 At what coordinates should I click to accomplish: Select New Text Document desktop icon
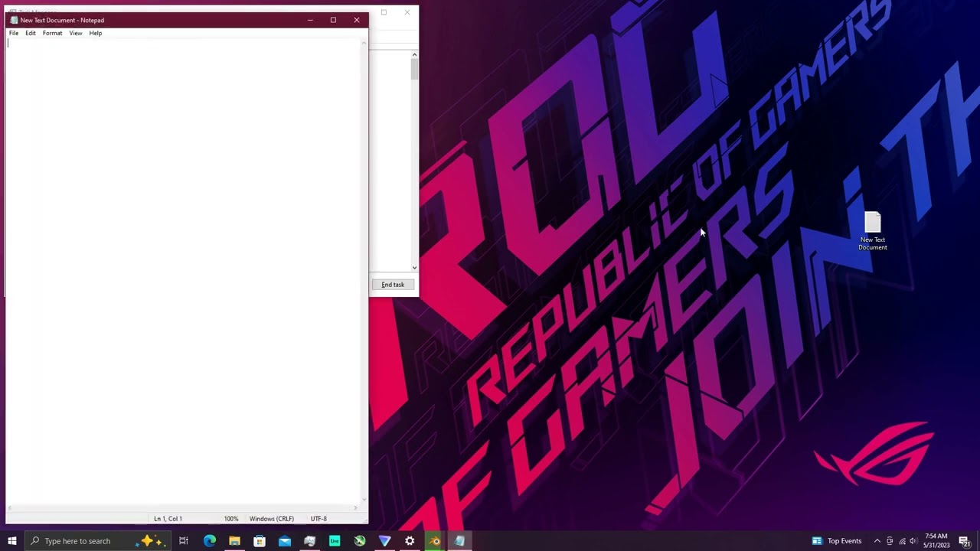[873, 231]
